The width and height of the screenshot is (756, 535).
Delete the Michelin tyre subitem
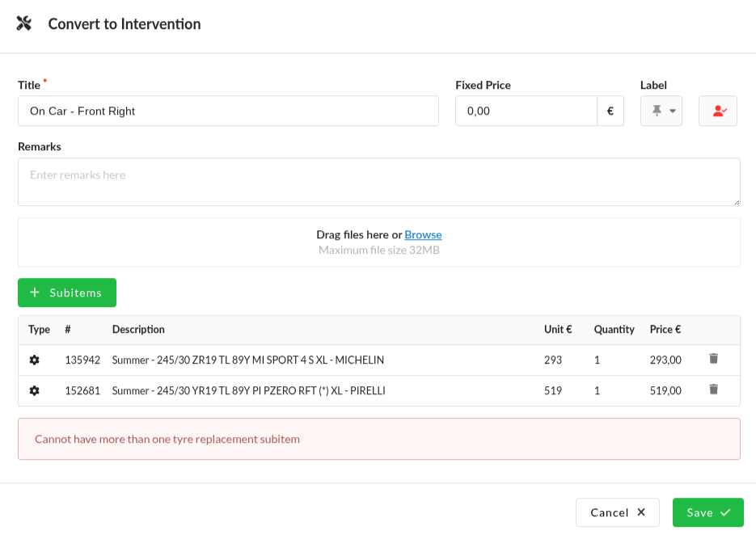[713, 359]
